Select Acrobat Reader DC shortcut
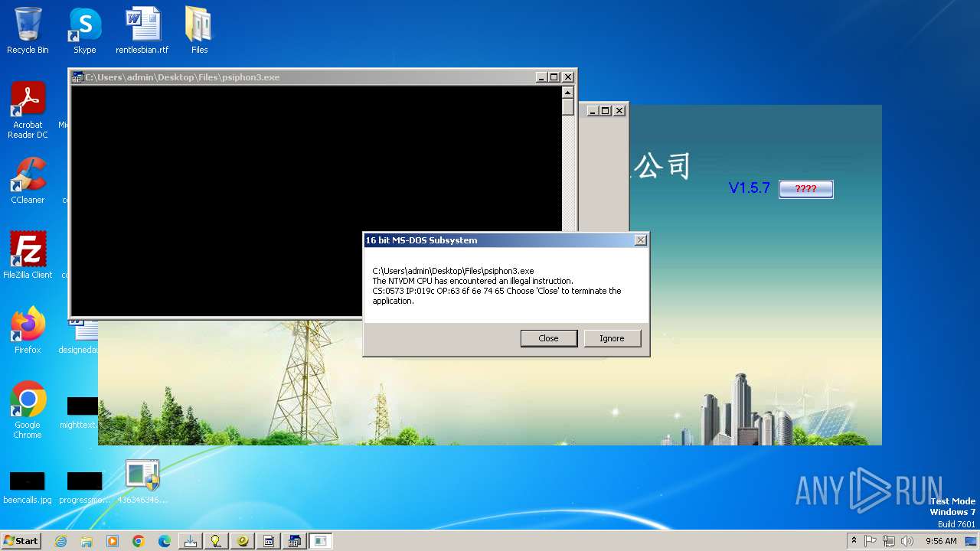Image resolution: width=980 pixels, height=551 pixels. [28, 110]
